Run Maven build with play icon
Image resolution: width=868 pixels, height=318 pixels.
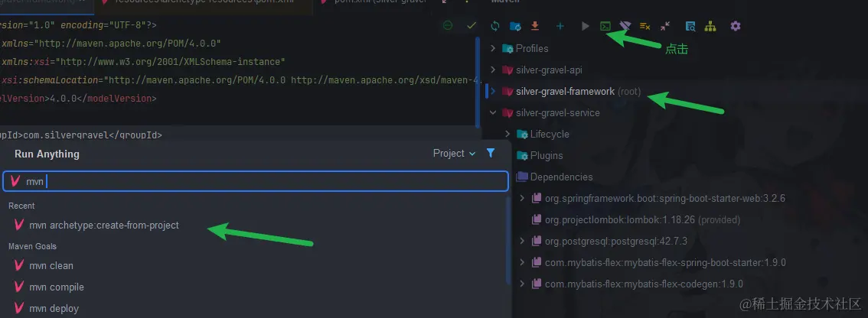(585, 26)
